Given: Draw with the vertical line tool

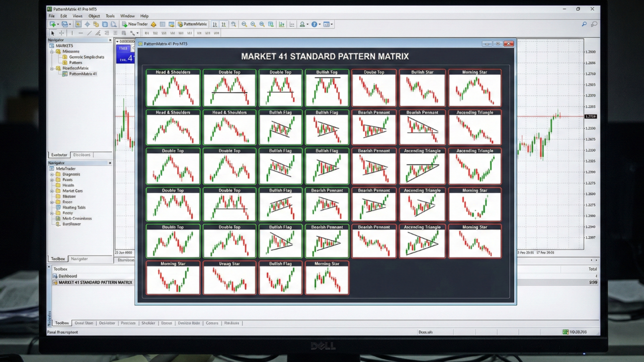Looking at the screenshot, I should click(x=72, y=33).
